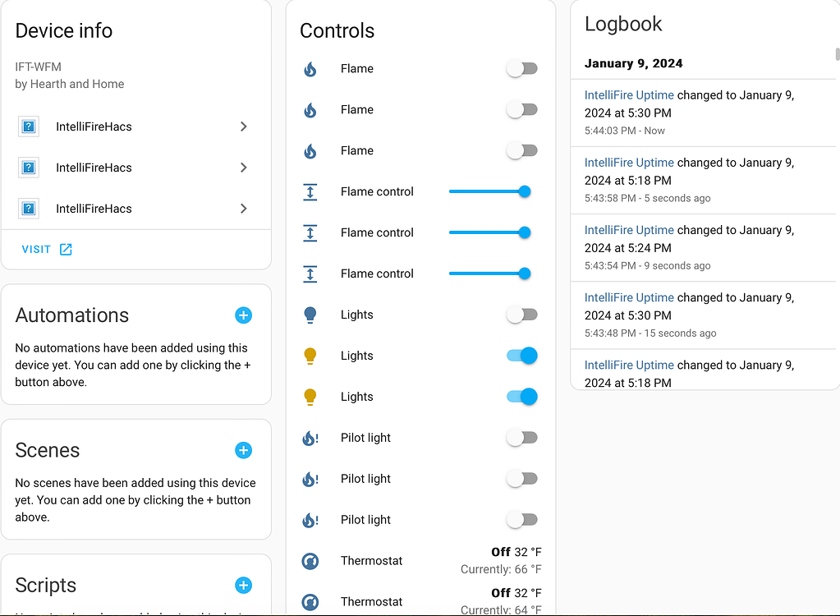Click the second IntelliFireHacs label text
The height and width of the screenshot is (616, 840).
tap(94, 168)
